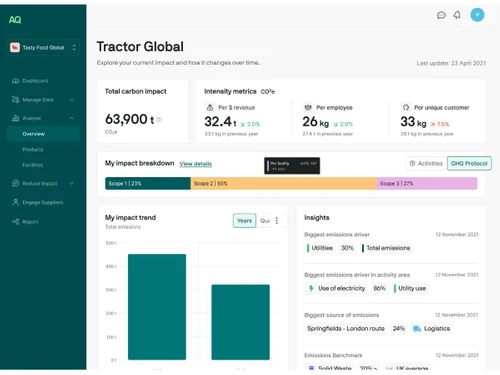Viewport: 500px width, 375px height.
Task: Click the Per $ revenue money bag icon
Action: 210,108
